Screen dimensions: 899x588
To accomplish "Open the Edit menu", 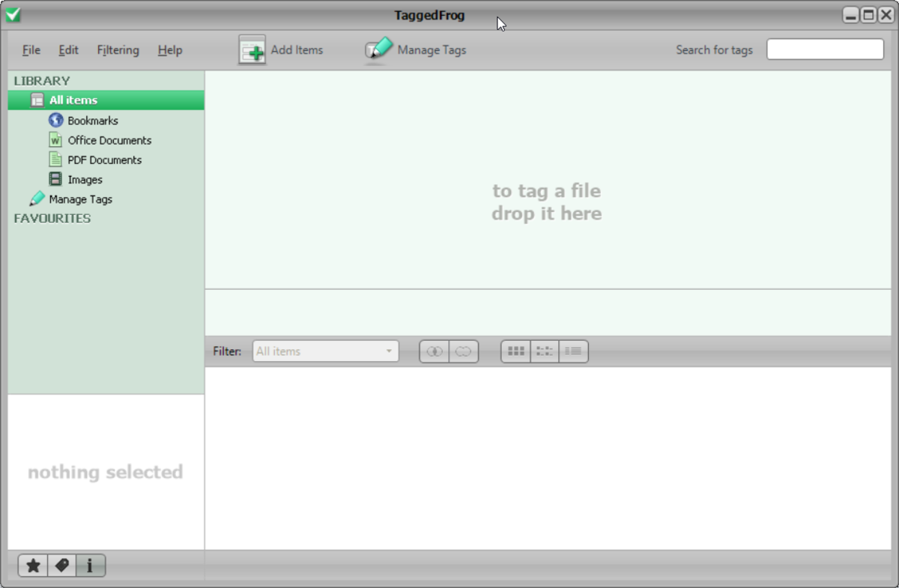I will tap(67, 50).
